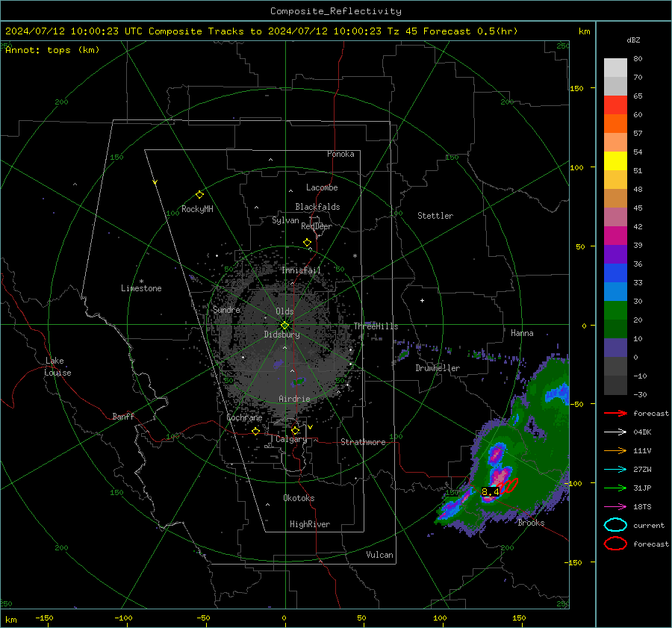Click the white plus marker east of ThreeHills
672x628 pixels.
(422, 300)
